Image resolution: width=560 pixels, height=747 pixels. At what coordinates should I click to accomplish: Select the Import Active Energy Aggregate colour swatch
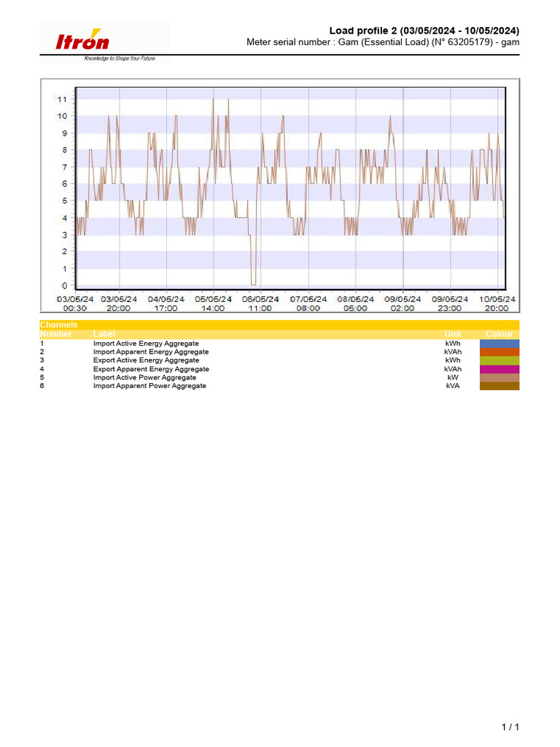click(x=499, y=344)
